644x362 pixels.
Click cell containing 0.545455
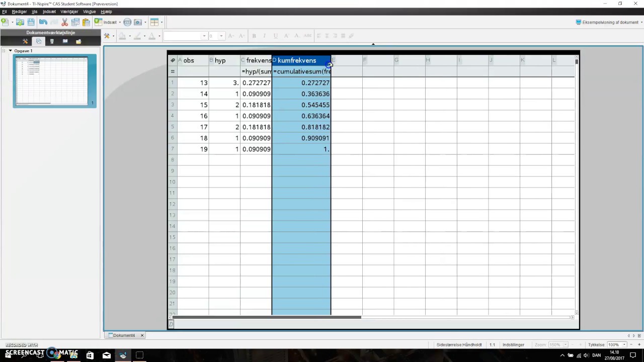[301, 105]
